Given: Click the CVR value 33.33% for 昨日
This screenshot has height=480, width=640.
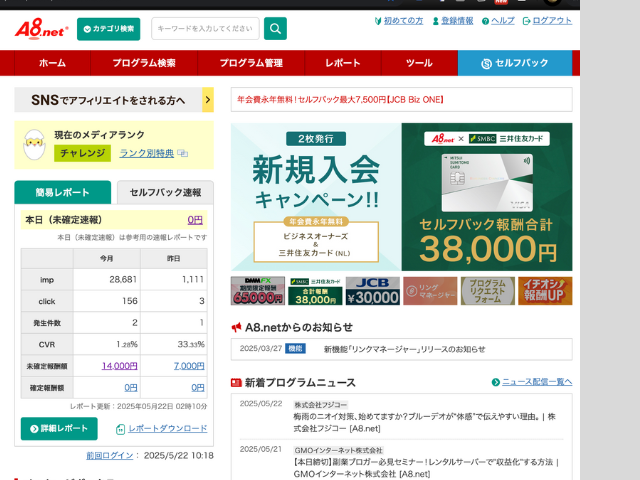Looking at the screenshot, I should 191,344.
